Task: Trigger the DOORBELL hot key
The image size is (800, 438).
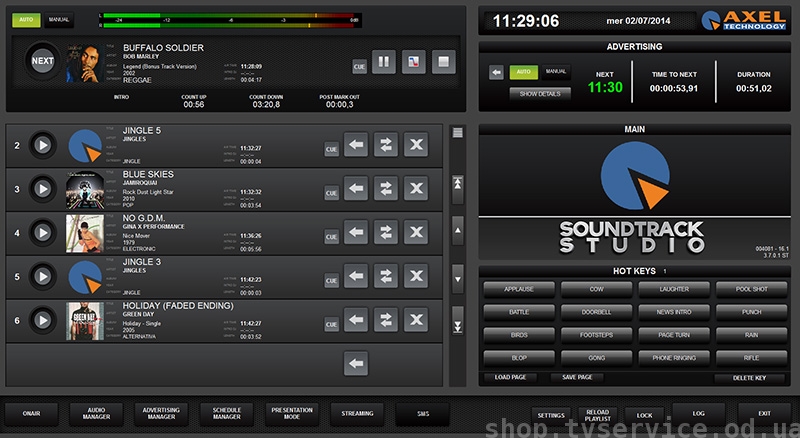Action: point(596,312)
